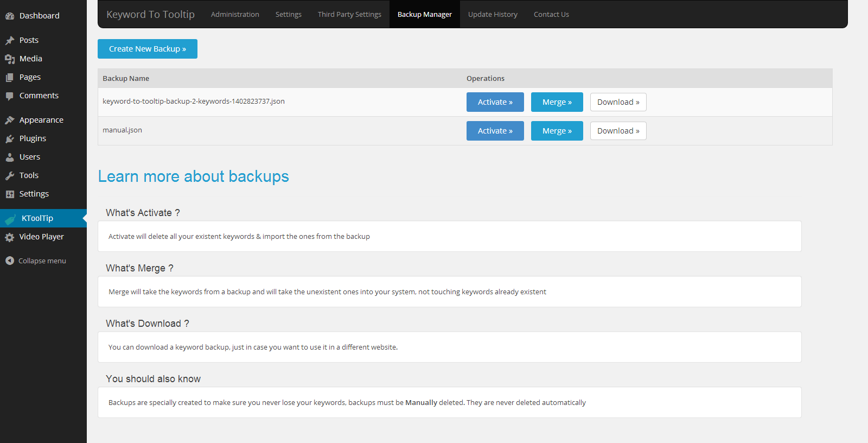Collapse the admin sidebar menu

pos(43,261)
